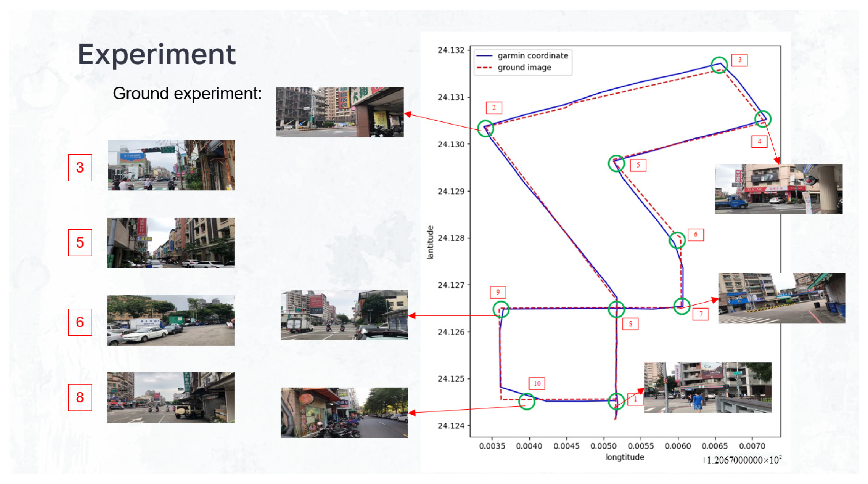Viewport: 868px width, 484px height.
Task: Click green circle at waypoint 10 on map
Action: [527, 401]
